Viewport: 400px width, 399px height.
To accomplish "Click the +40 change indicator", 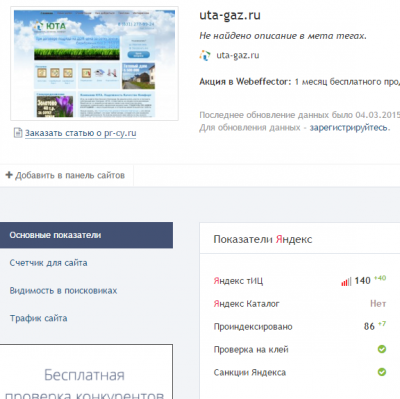I will (x=380, y=278).
